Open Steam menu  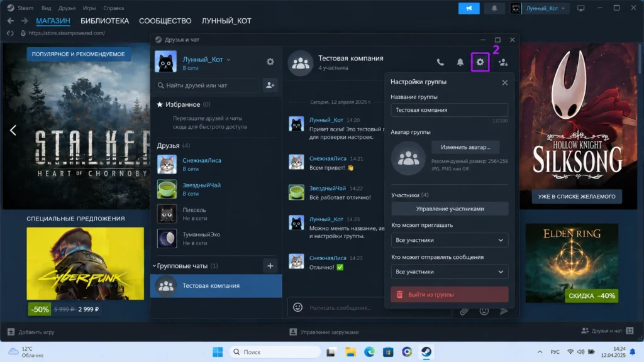pyautogui.click(x=25, y=8)
